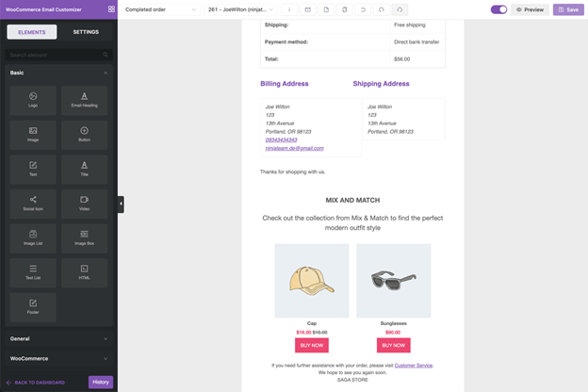
Task: Click the send test email icon
Action: [307, 9]
